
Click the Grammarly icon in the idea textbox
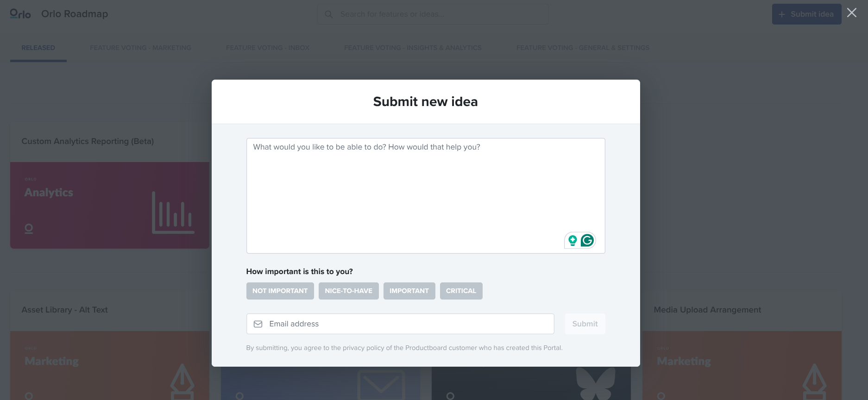[587, 240]
